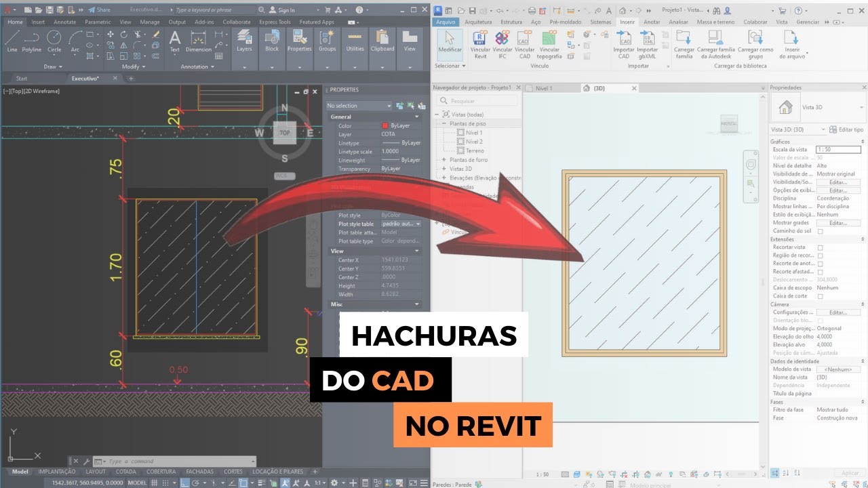The image size is (868, 488).
Task: Switch to the Start tab in AutoCAD
Action: [x=22, y=79]
